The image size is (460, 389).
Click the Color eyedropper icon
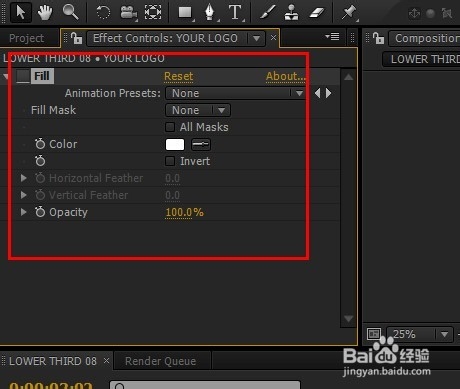[x=201, y=144]
